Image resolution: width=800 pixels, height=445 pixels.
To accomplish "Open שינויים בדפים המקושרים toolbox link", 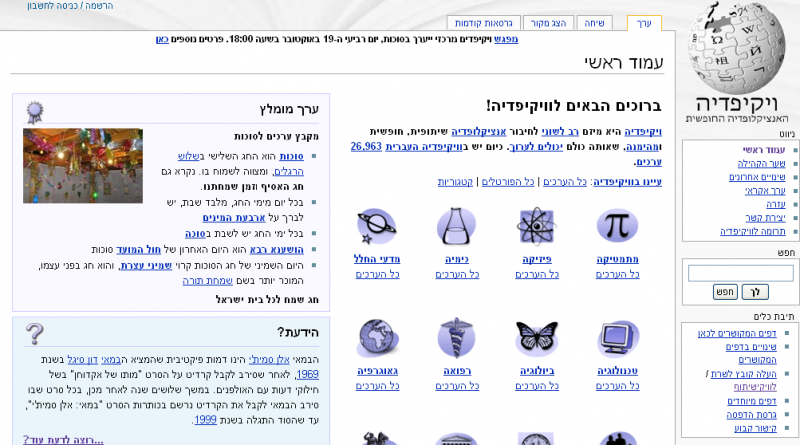I will [x=751, y=353].
